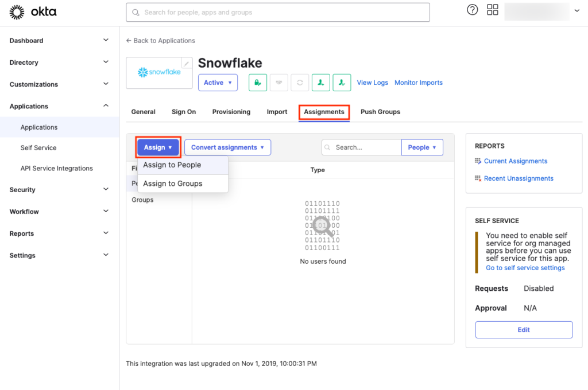Click the apps grid icon in header
588x390 pixels.
pyautogui.click(x=492, y=10)
